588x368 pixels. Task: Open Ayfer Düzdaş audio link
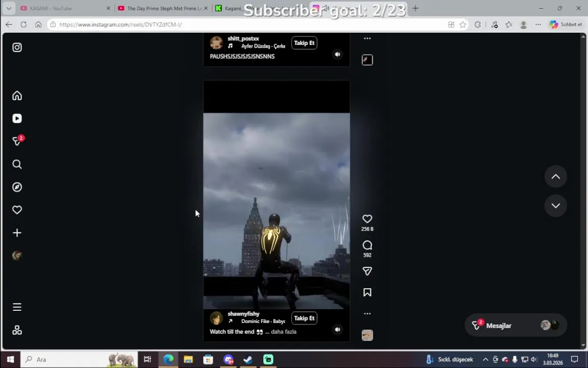click(x=263, y=46)
